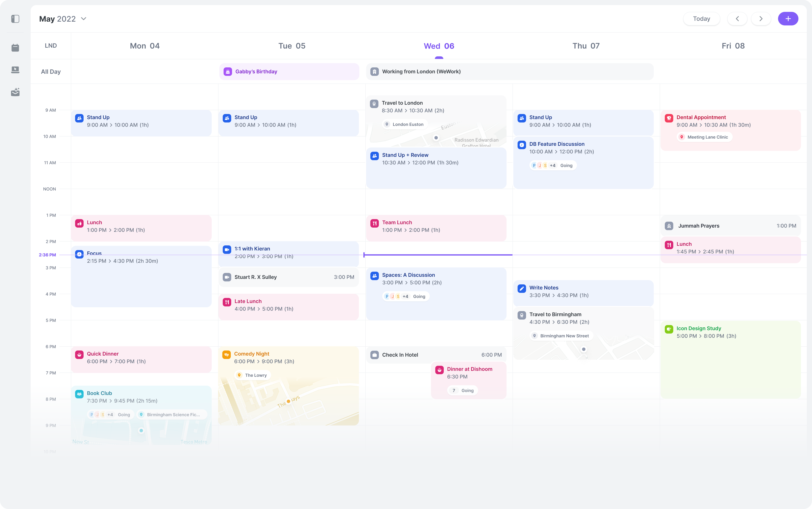This screenshot has width=812, height=509.
Task: Click the birthday cake icon on Gabby's Birthday
Action: tap(228, 71)
